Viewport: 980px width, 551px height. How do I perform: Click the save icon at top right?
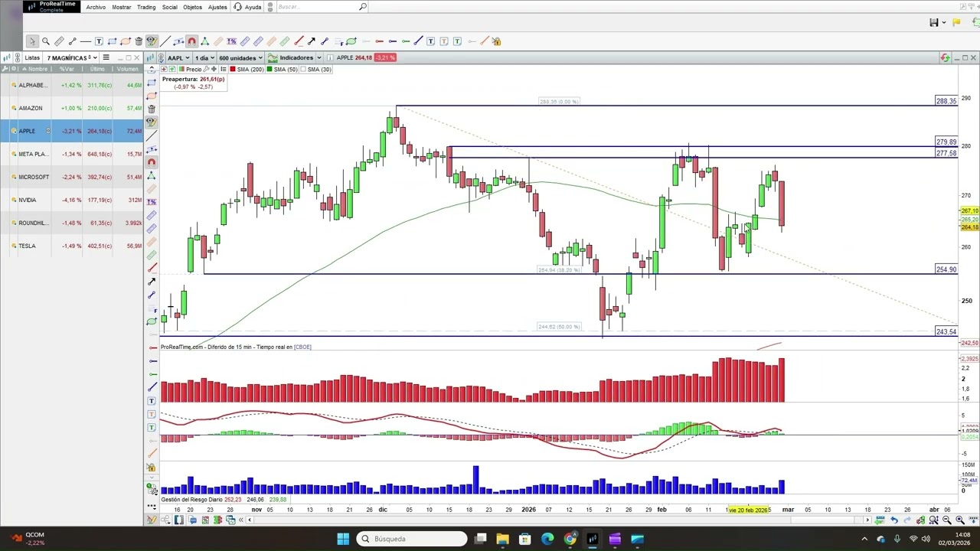coord(934,22)
